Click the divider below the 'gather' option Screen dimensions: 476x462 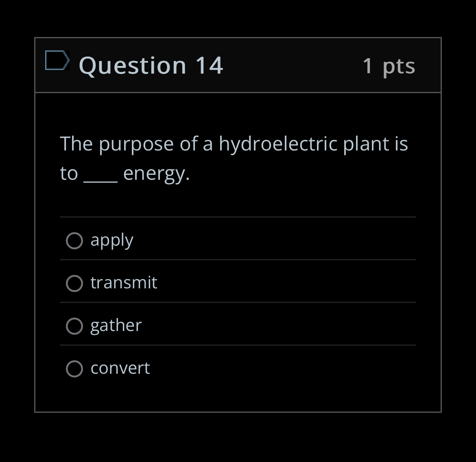238,345
